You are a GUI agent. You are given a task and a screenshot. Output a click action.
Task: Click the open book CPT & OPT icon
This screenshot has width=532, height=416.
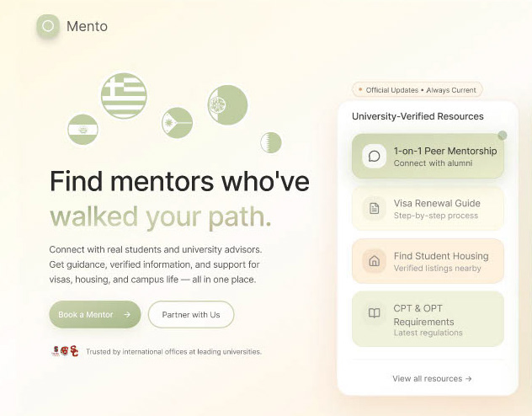point(375,313)
